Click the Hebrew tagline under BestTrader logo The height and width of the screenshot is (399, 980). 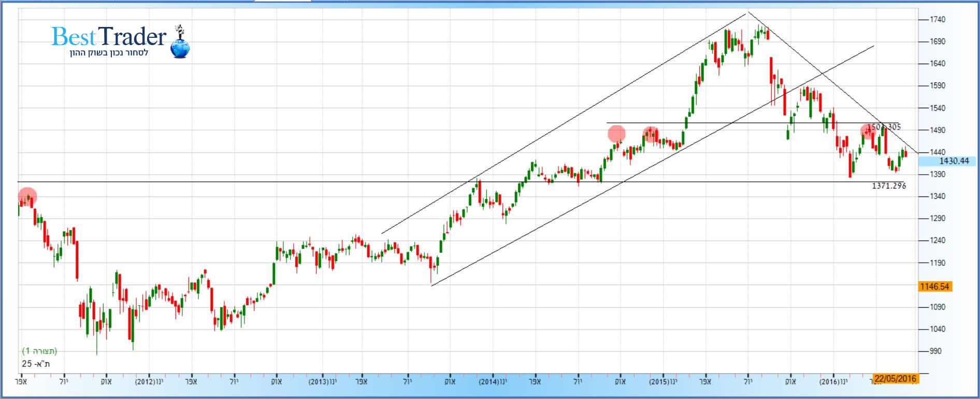(109, 53)
